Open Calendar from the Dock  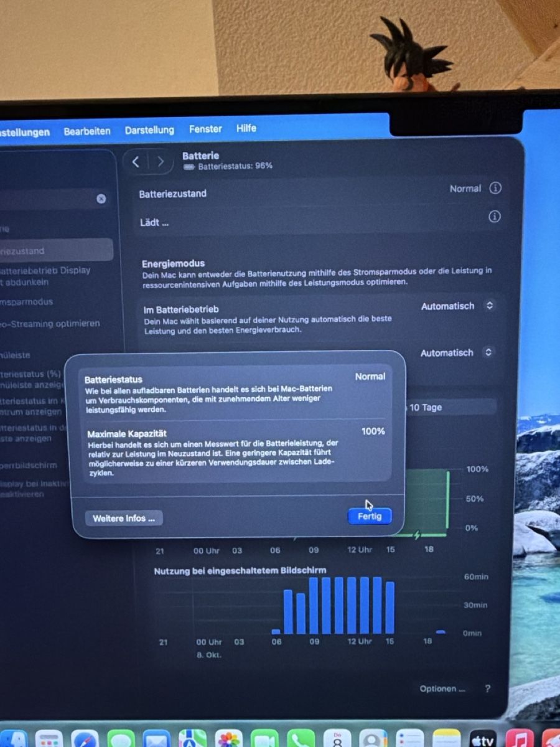337,740
